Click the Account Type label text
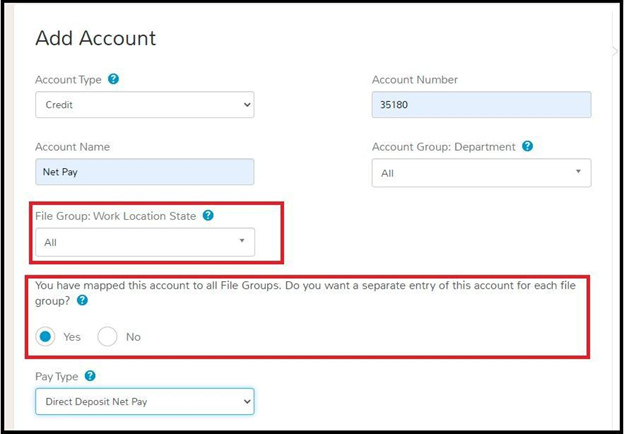This screenshot has height=434, width=624. click(68, 80)
